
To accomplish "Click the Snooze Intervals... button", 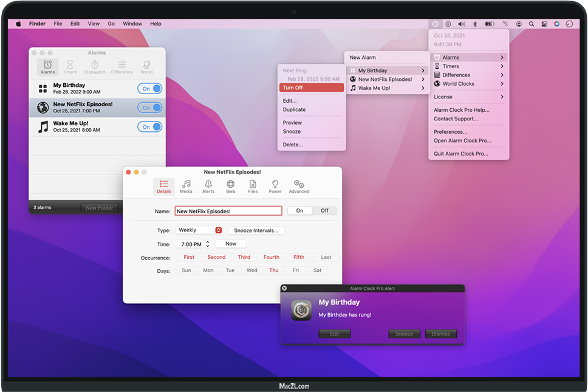I will tap(256, 230).
